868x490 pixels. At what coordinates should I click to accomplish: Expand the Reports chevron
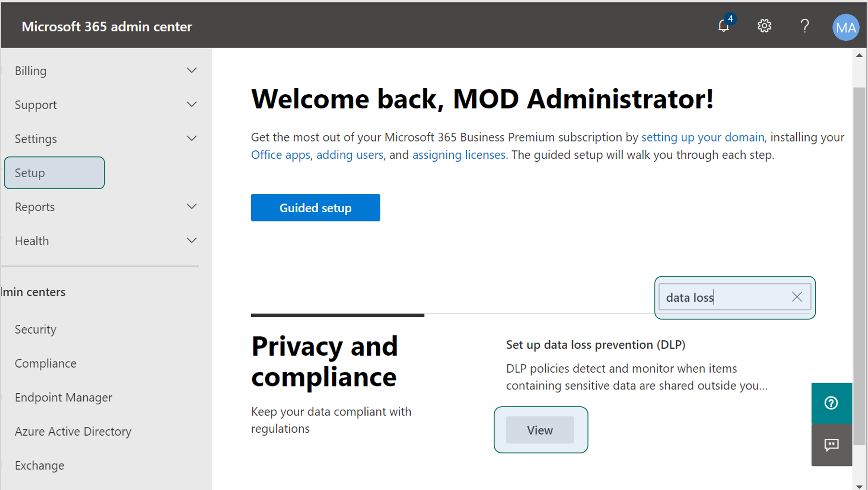191,206
